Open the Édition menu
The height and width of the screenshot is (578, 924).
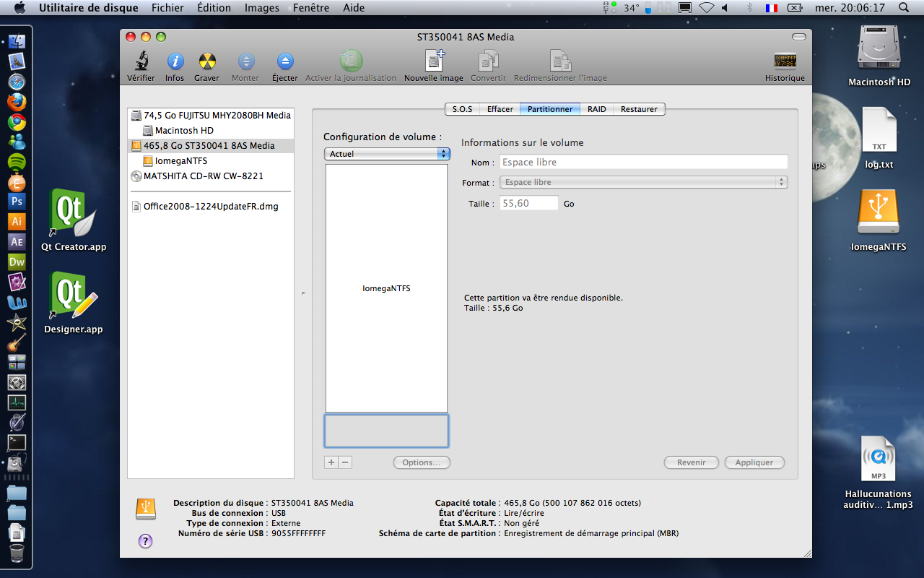point(214,8)
